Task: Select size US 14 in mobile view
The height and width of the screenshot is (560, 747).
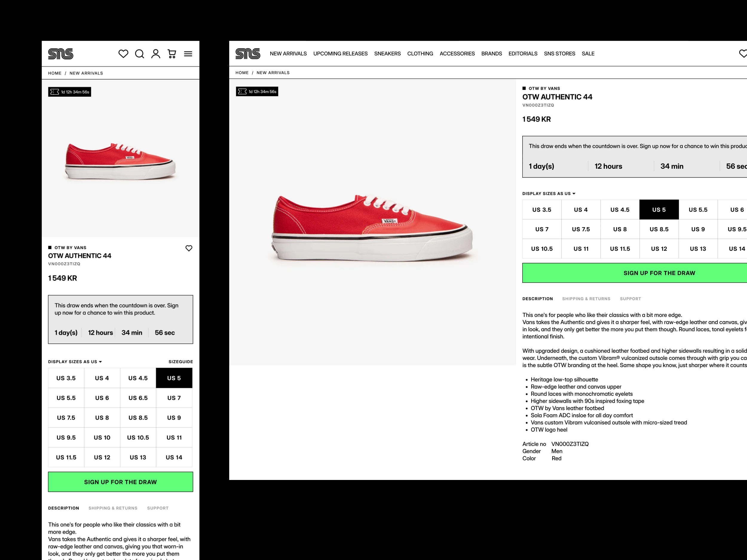Action: [174, 457]
